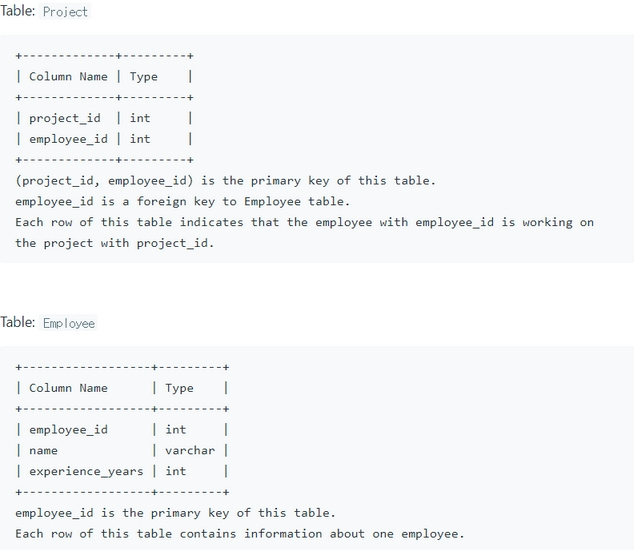Click 'the project with project_id.' line
Viewport: 634px width, 550px height.
coord(114,243)
